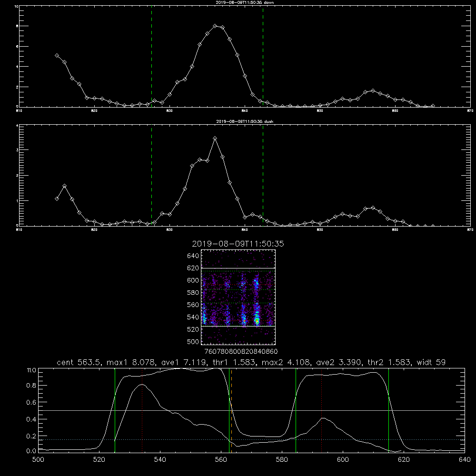Click the heatmap x-axis label '760780800820840860'

[x=241, y=351]
